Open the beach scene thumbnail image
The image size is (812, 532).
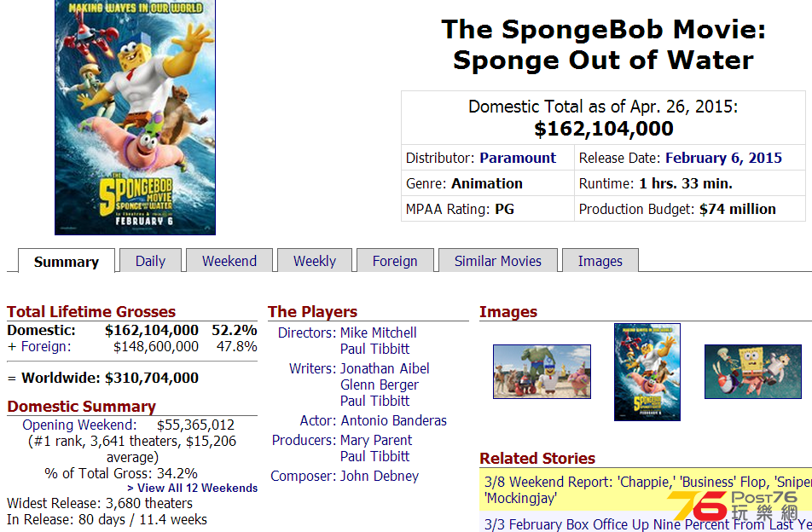coord(542,372)
